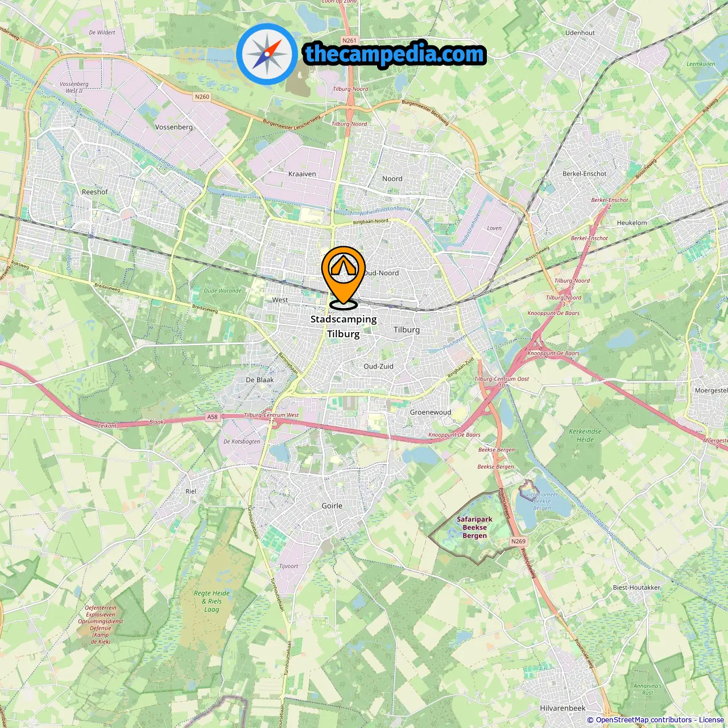
Task: Click the Hilvarenbeek town label
Action: click(562, 708)
